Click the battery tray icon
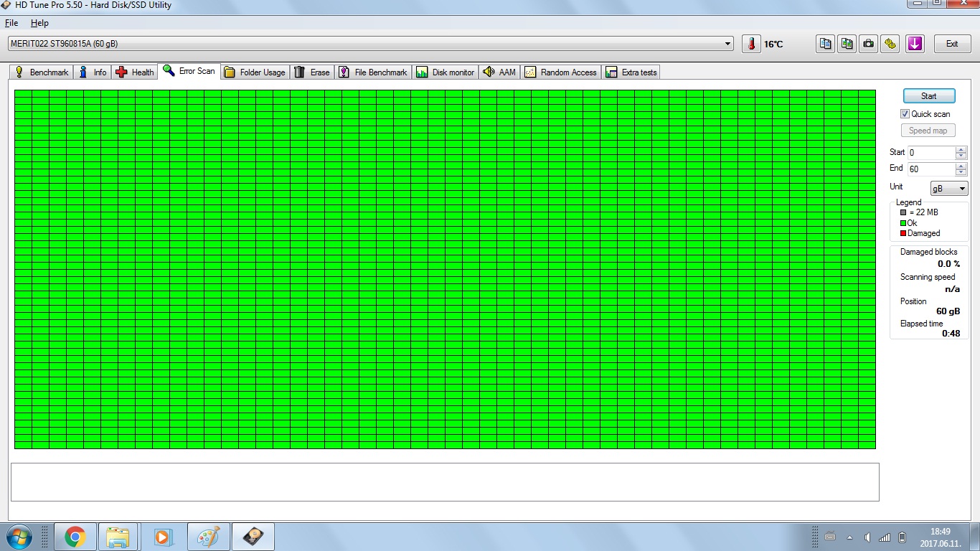The height and width of the screenshot is (551, 980). click(x=903, y=537)
